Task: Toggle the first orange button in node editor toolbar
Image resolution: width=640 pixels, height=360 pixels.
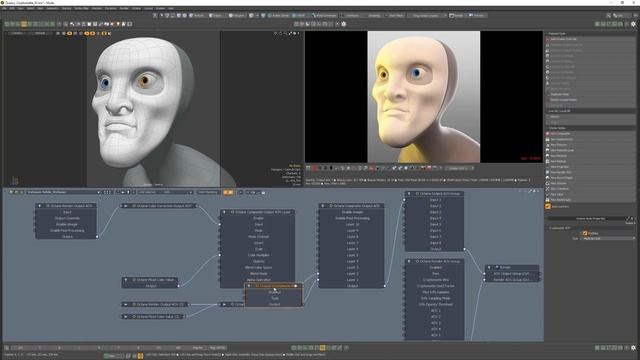Action: [x=226, y=192]
